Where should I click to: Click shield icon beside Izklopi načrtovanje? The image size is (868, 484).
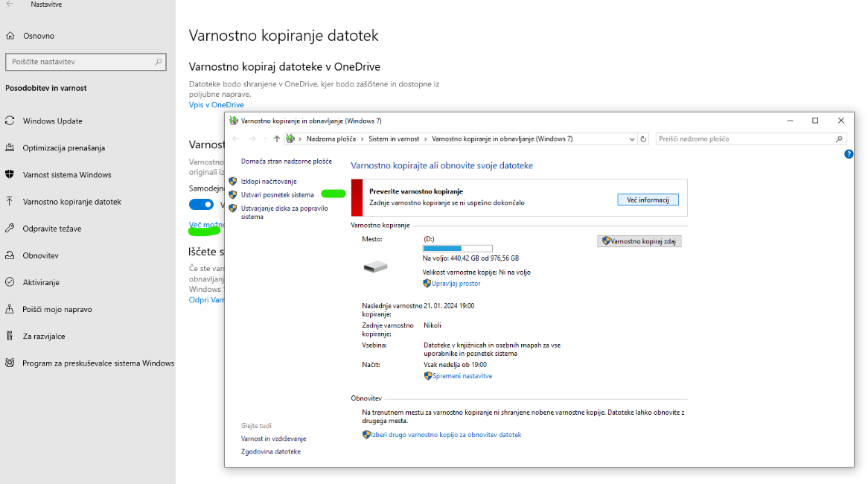click(x=233, y=182)
